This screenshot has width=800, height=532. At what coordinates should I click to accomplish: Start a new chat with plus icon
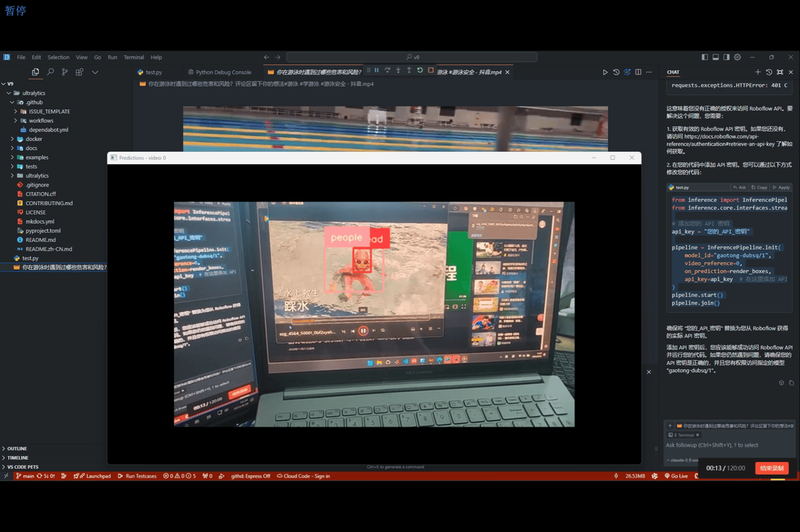pyautogui.click(x=758, y=72)
